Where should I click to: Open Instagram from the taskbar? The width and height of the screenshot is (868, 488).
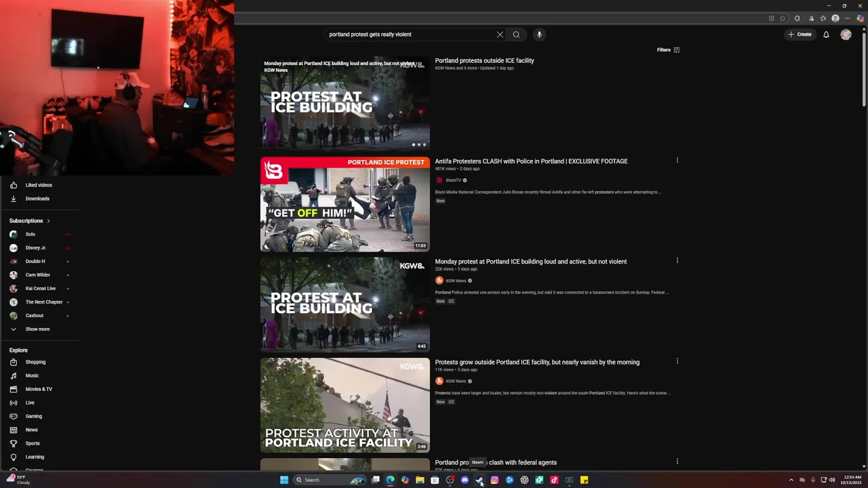click(x=494, y=480)
